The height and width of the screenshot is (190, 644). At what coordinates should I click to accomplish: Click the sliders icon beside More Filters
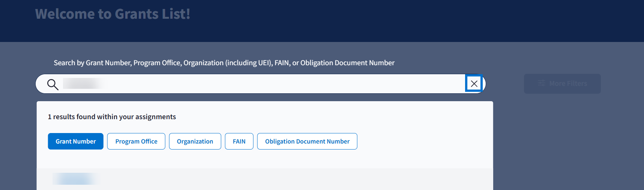pos(541,83)
